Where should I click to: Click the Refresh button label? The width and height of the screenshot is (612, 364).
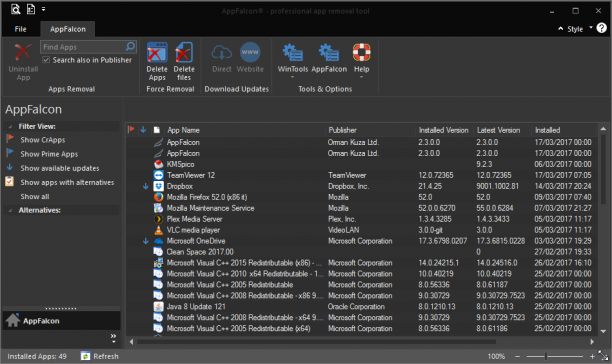pos(106,356)
